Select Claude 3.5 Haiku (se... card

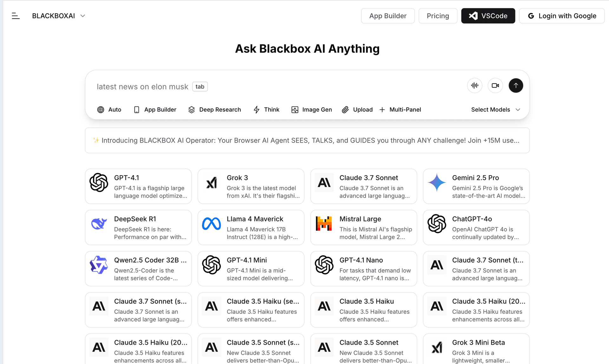coord(251,310)
